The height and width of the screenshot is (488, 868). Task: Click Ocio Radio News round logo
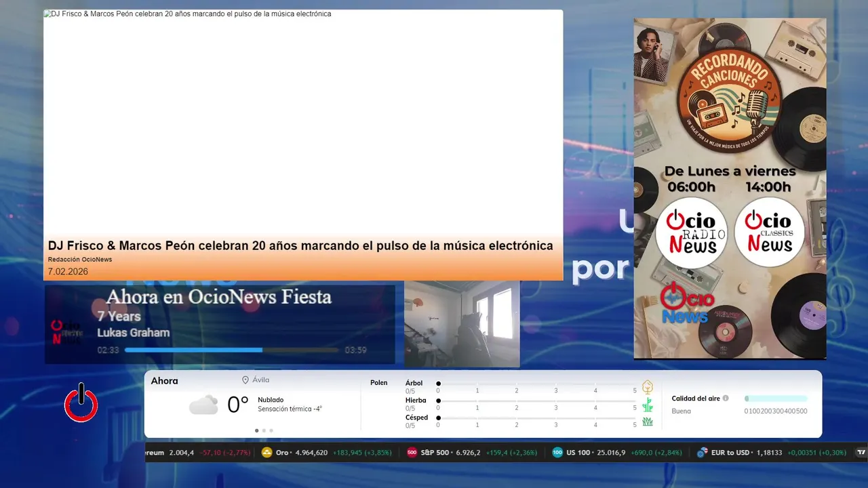pos(691,232)
